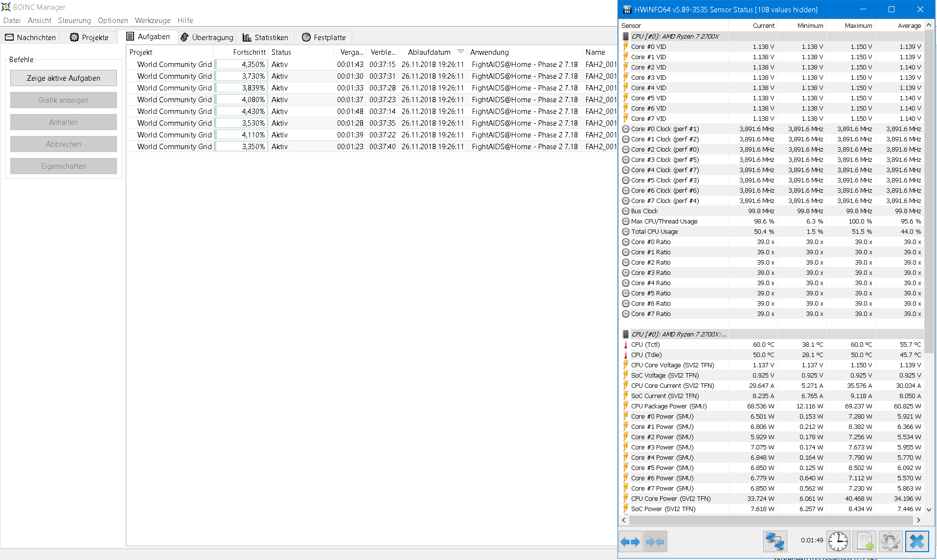The image size is (937, 560).
Task: Click the CPU (Tdie) thermometer icon
Action: (625, 355)
